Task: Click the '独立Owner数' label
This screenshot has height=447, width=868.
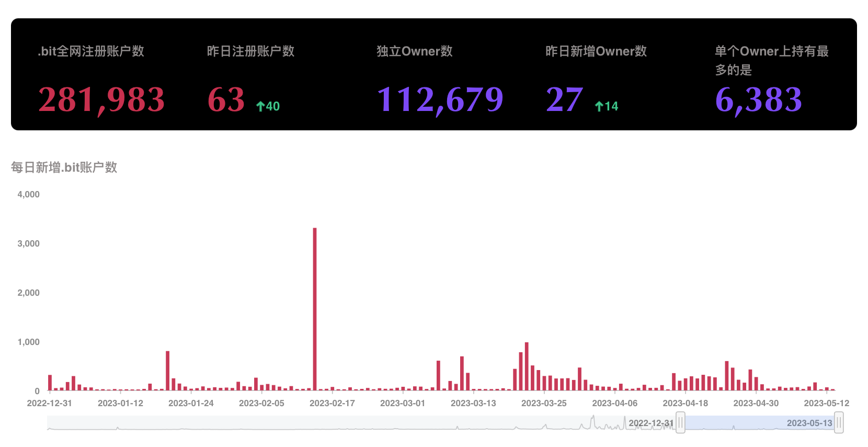Action: tap(415, 51)
